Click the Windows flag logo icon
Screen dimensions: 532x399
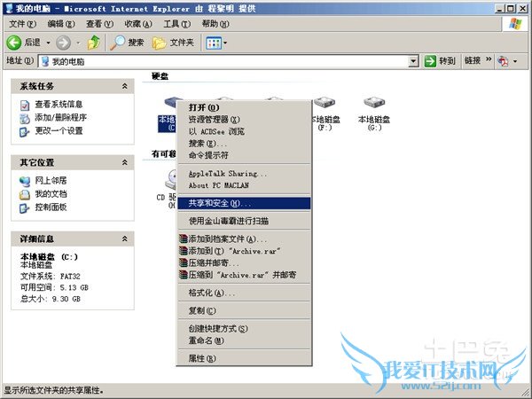click(x=515, y=24)
